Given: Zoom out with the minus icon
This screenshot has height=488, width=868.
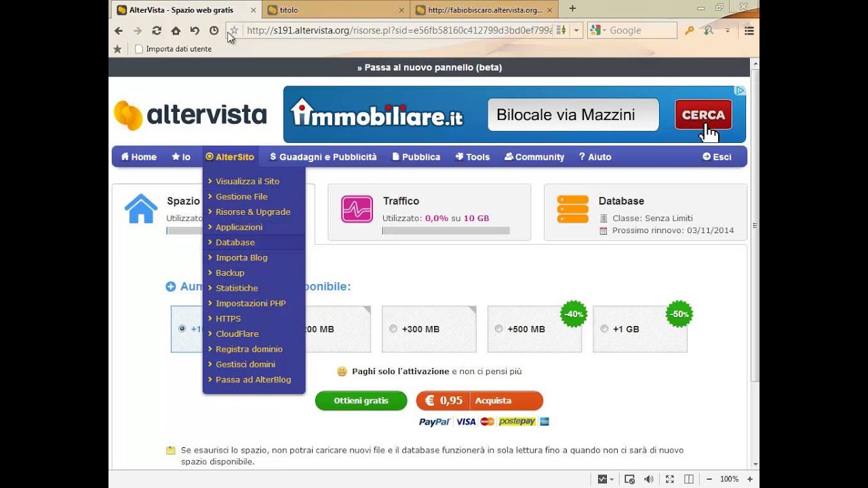Looking at the screenshot, I should 708,479.
